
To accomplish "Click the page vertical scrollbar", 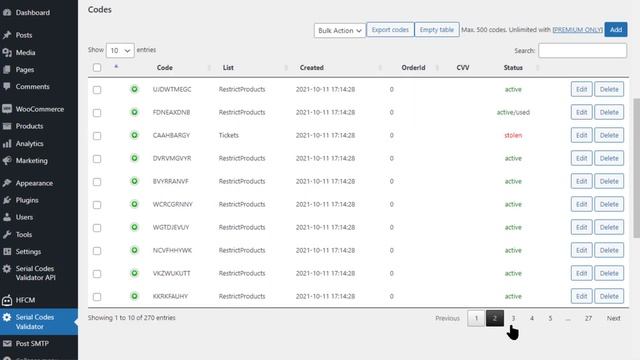I will (636, 167).
